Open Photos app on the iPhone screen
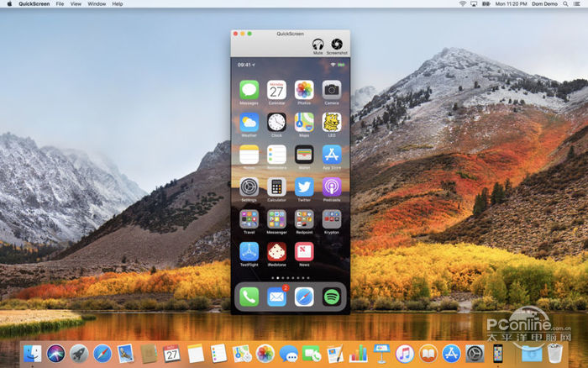 pos(304,90)
